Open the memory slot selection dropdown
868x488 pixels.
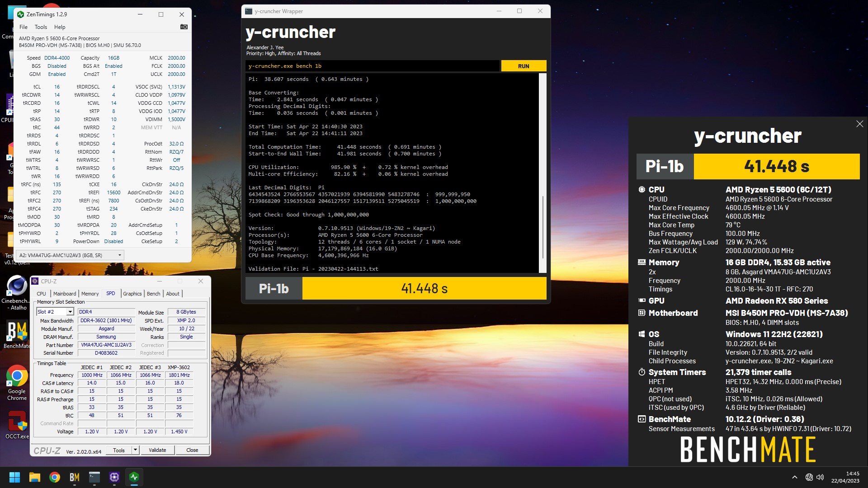pos(55,312)
